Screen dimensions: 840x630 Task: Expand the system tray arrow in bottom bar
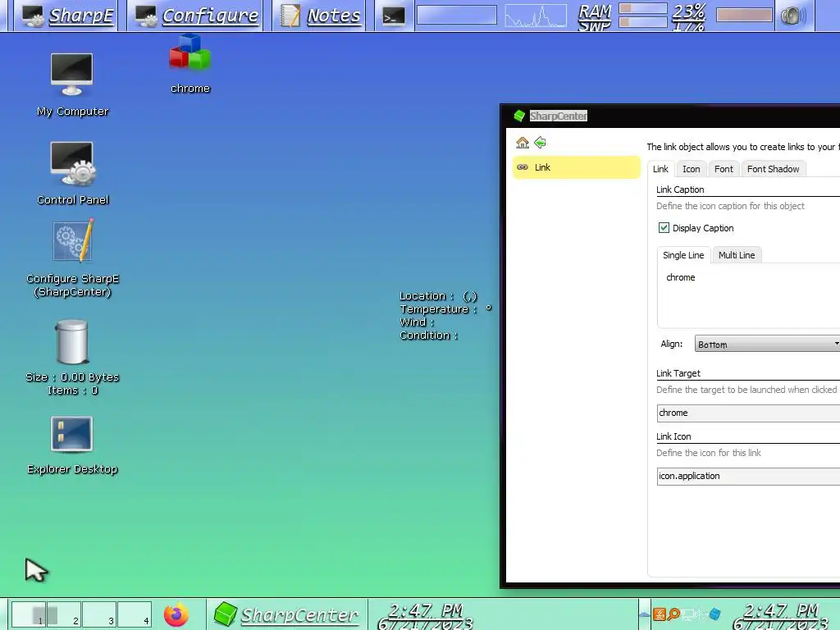[645, 614]
